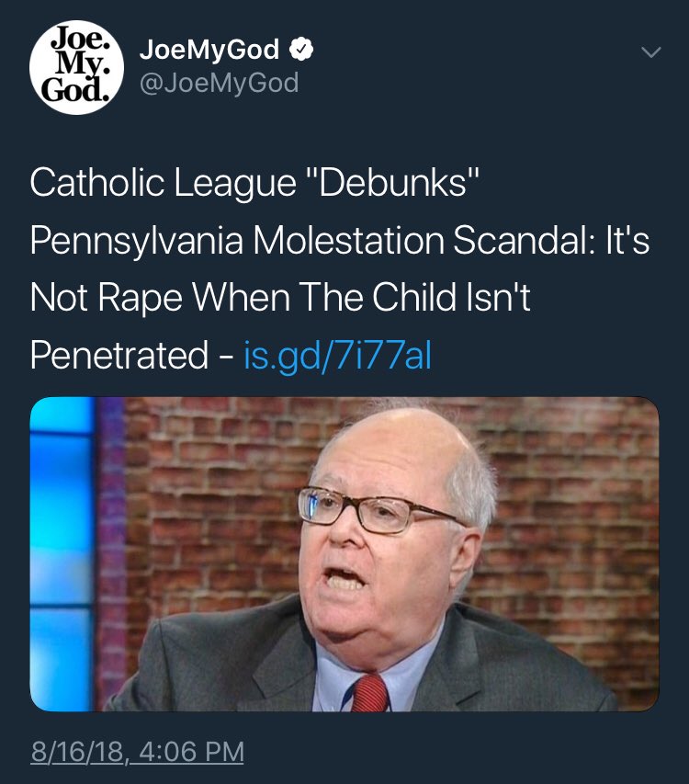689x784 pixels.
Task: Open the attached photo of man speaking
Action: (344, 554)
